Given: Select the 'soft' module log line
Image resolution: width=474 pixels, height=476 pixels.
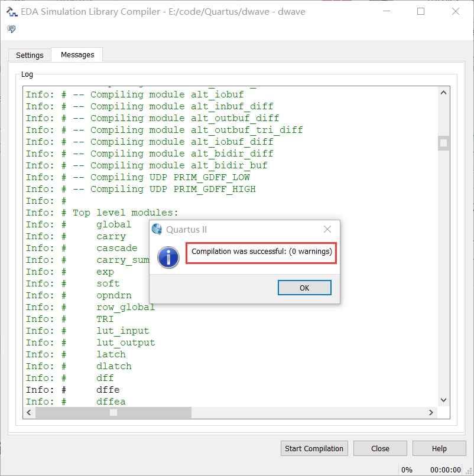Looking at the screenshot, I should coord(73,284).
